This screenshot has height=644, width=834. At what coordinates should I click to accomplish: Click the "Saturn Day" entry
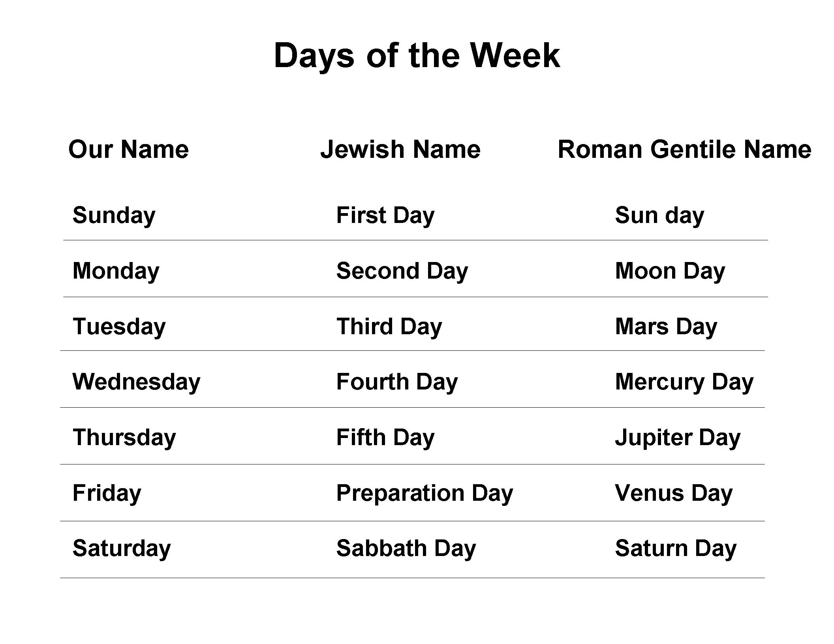coord(676,549)
